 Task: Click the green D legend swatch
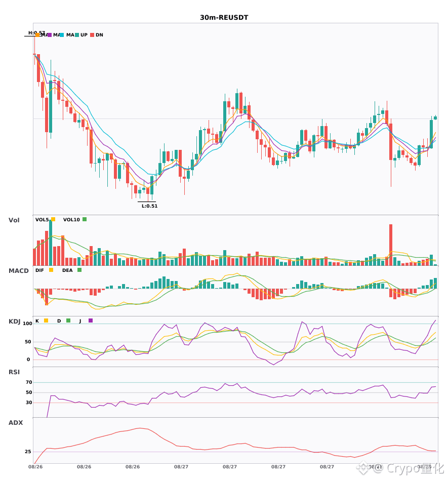(68, 320)
